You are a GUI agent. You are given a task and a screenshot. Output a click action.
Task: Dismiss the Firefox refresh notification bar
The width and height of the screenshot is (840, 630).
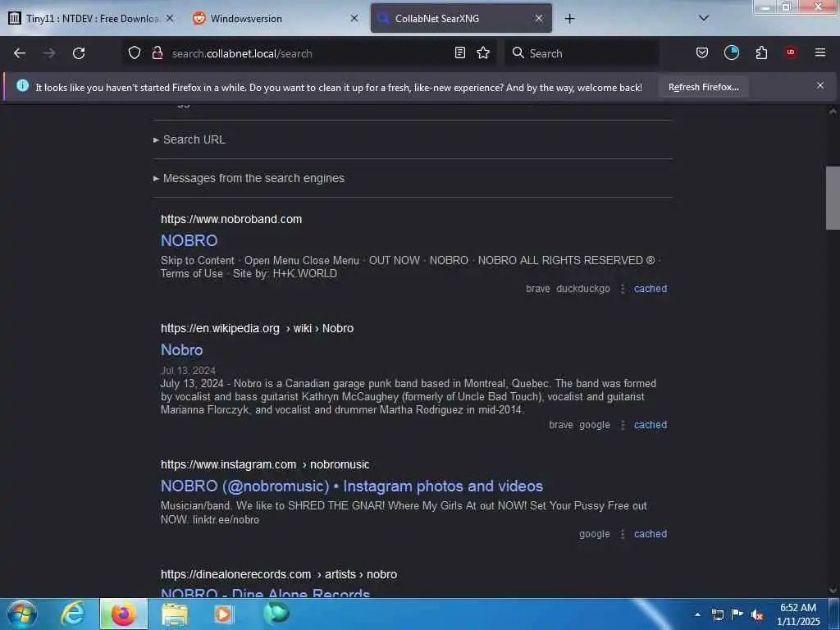tap(820, 85)
